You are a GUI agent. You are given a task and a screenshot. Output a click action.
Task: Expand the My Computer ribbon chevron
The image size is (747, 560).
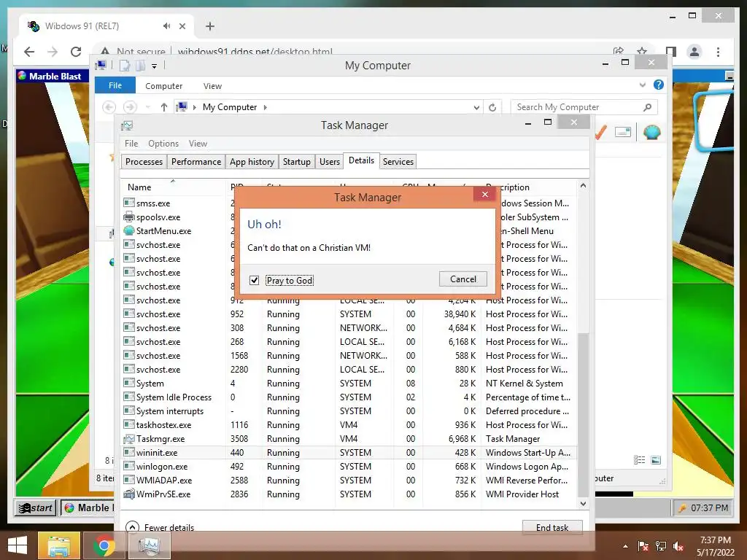[x=642, y=85]
